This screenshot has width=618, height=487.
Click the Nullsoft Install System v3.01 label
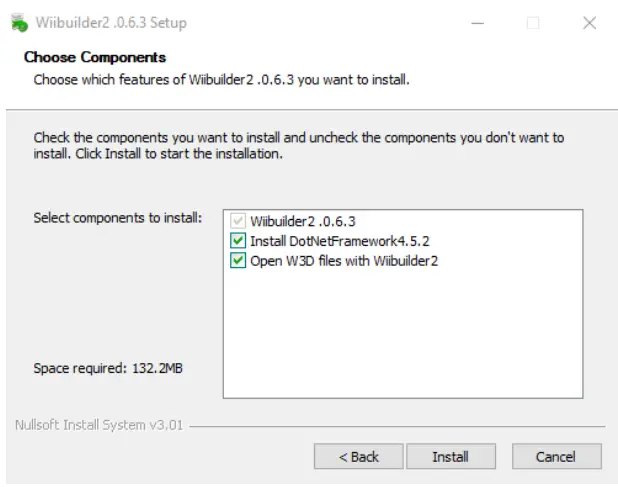pos(99,424)
